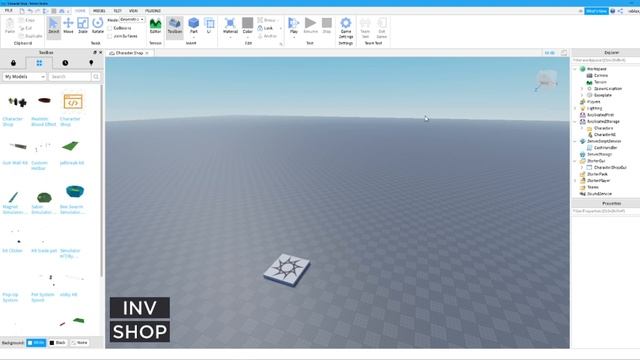Select the None background option
Viewport: 640px width, 360px height.
point(80,343)
